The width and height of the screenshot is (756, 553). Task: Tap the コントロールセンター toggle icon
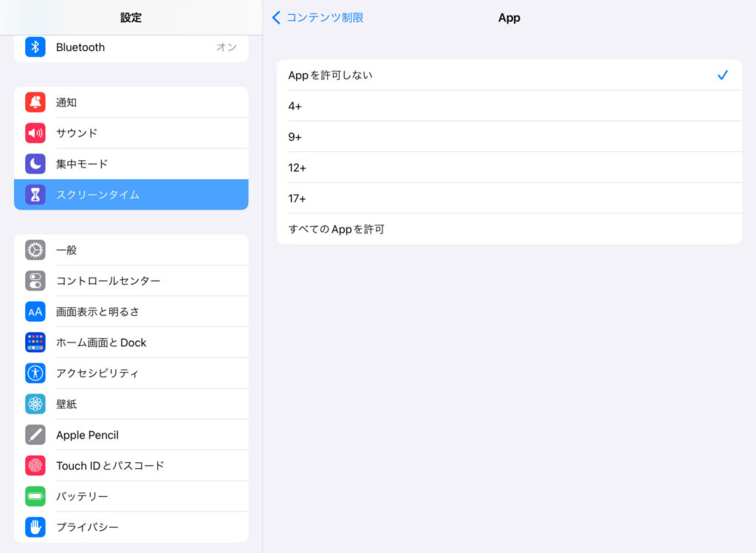[x=35, y=281]
